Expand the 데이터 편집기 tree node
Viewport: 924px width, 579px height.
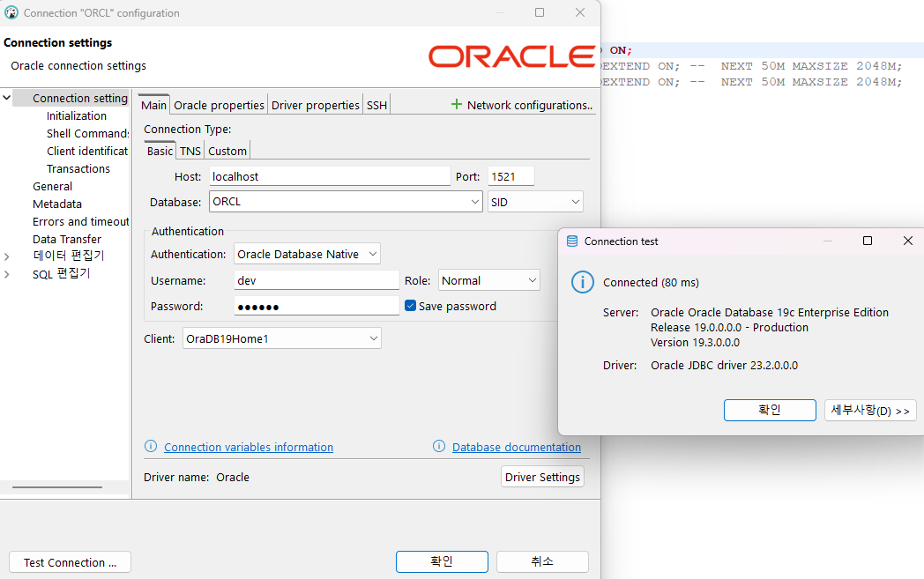[6, 256]
